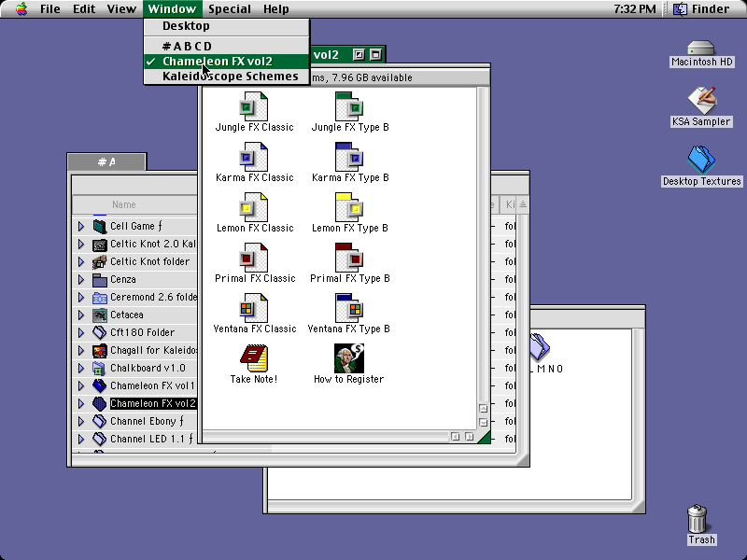Open the File menu
The height and width of the screenshot is (560, 747).
49,9
